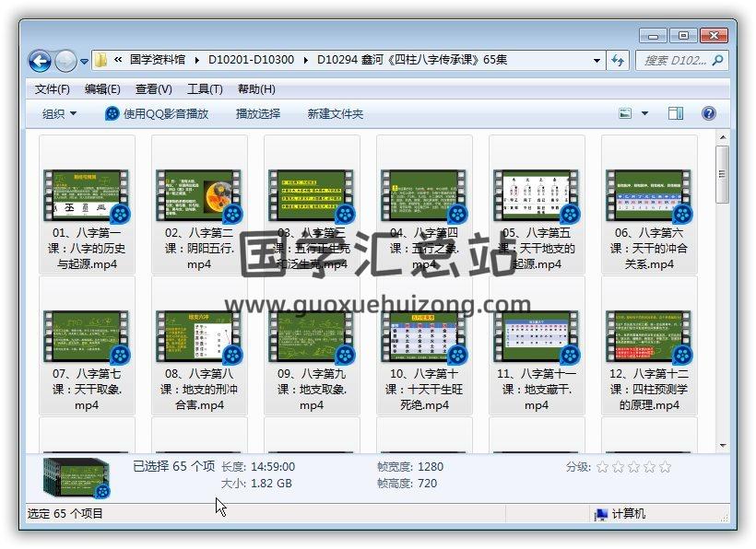Click file name 11、八字第十一课：地支藏干.mp4
The width and height of the screenshot is (756, 549).
537,389
